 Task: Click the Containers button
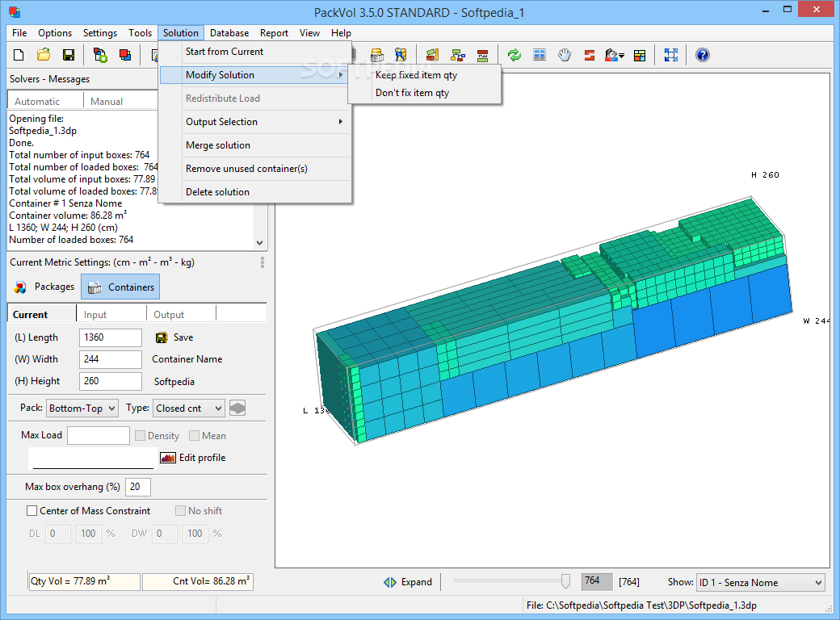[120, 287]
